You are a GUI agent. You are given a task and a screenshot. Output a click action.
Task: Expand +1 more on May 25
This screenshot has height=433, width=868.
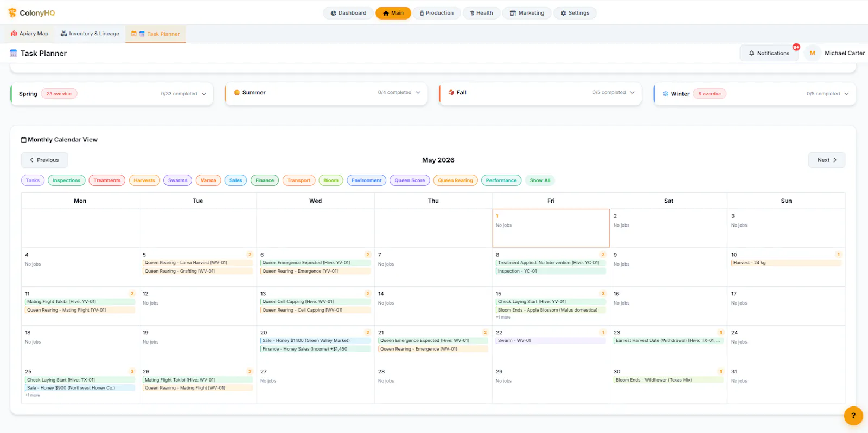click(x=33, y=395)
